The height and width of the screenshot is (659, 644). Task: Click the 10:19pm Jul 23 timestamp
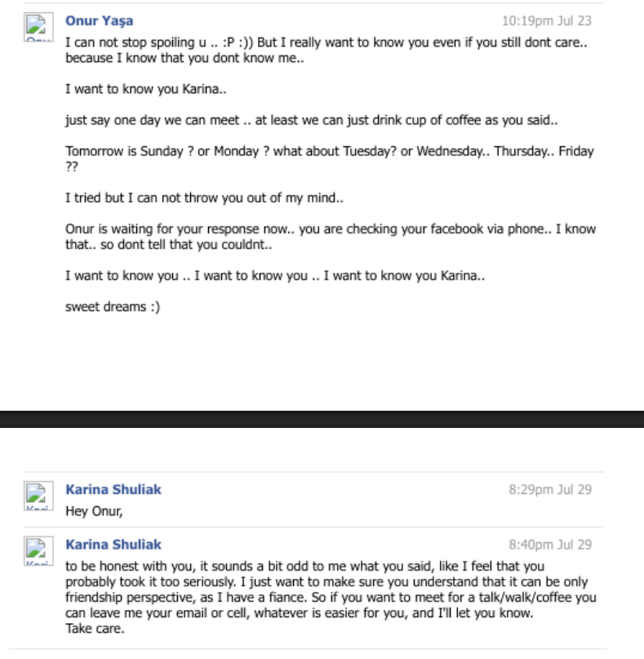pos(546,20)
